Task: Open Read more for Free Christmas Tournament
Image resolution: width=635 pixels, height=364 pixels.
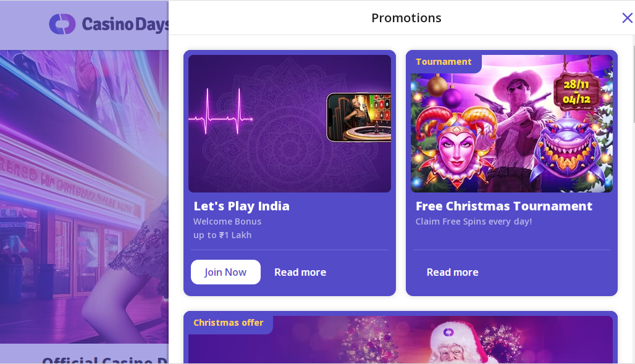Action: (x=452, y=272)
